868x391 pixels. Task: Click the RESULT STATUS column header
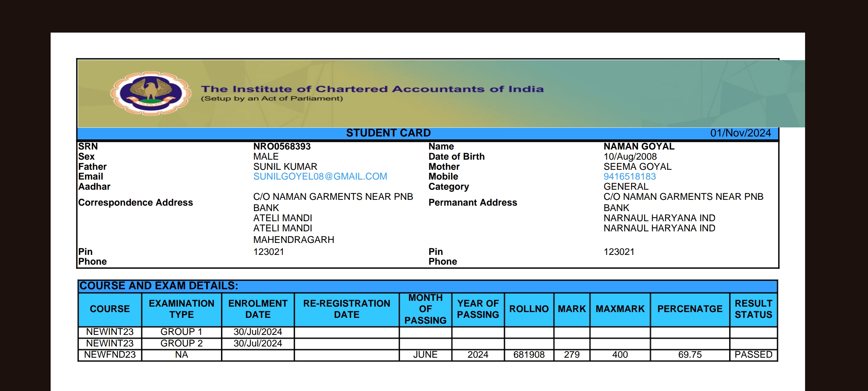[753, 309]
